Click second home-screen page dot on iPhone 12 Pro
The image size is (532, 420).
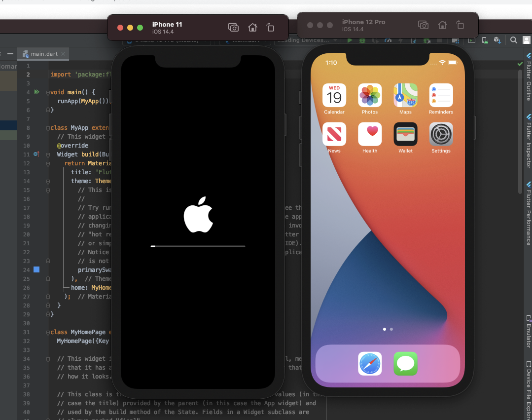point(391,329)
